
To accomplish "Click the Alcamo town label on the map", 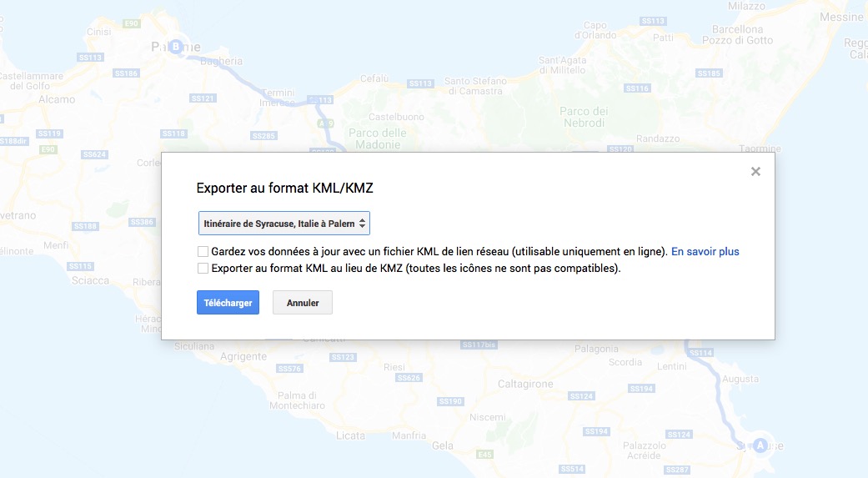I will coord(57,99).
